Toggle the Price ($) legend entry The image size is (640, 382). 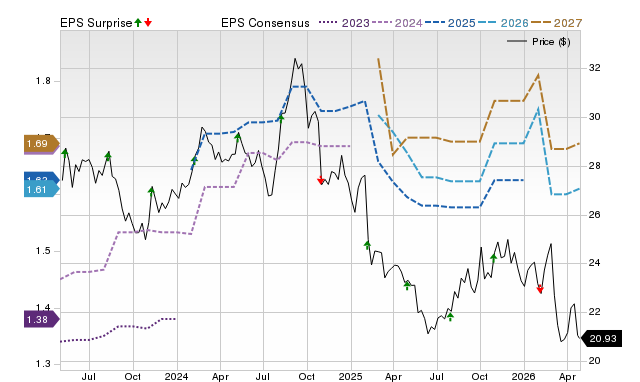coord(539,42)
